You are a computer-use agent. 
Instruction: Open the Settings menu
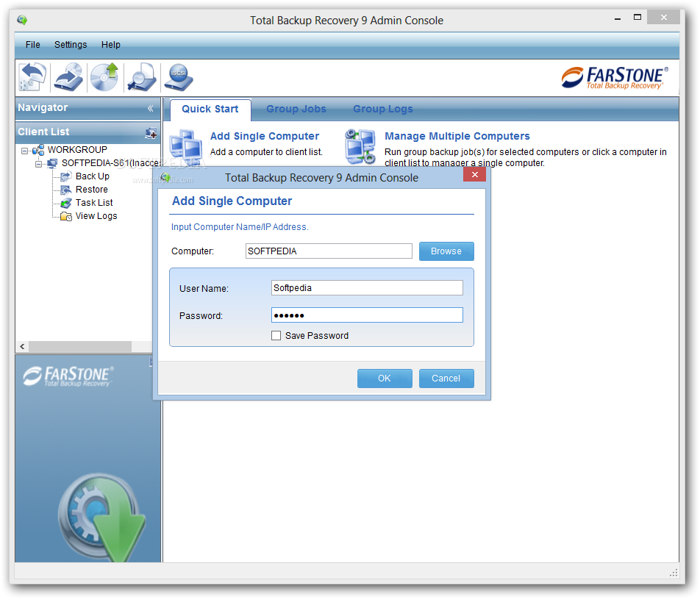71,45
